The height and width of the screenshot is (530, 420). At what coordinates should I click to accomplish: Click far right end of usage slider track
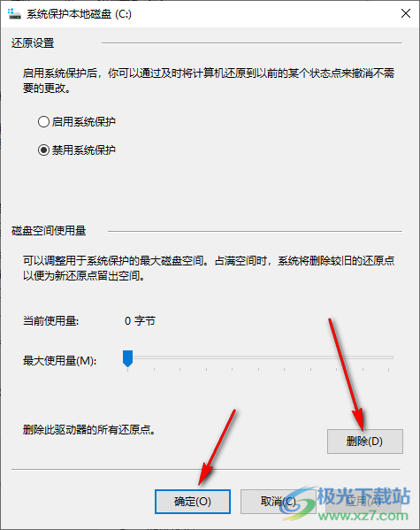click(392, 357)
